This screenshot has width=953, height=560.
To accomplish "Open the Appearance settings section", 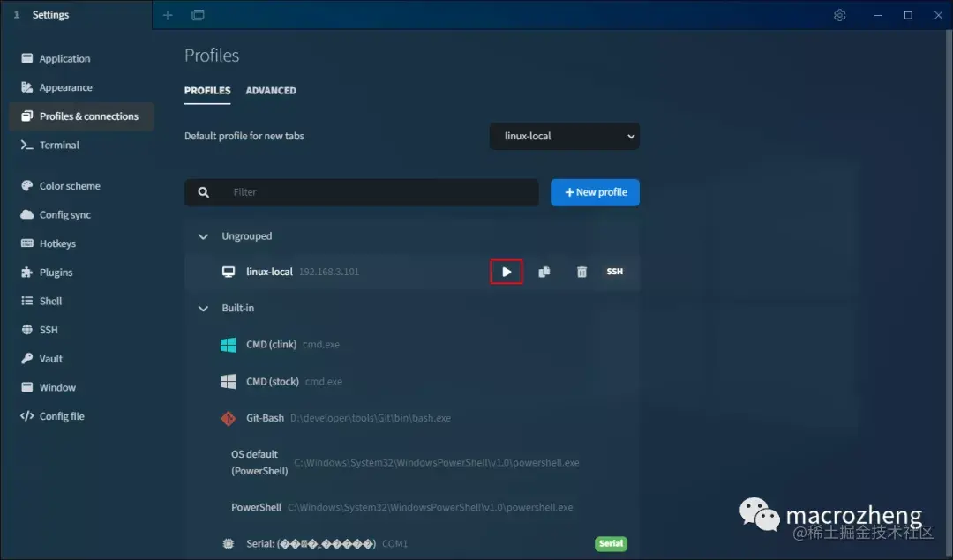I will (x=67, y=86).
